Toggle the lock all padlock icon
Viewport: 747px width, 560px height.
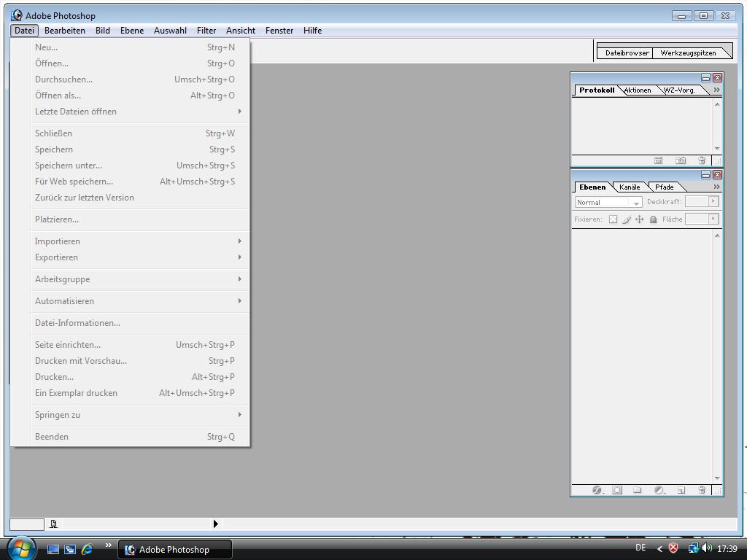tap(653, 219)
